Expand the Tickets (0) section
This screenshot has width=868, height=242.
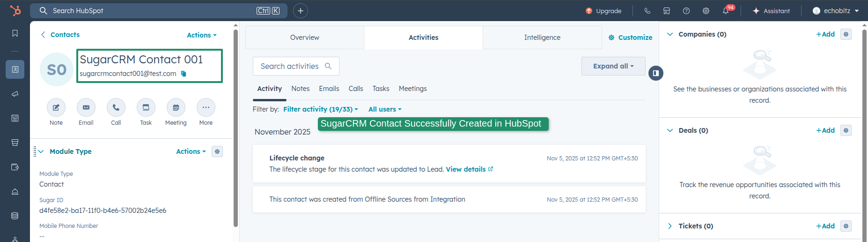(x=670, y=226)
